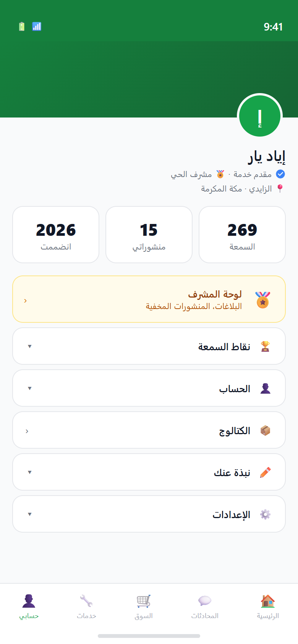Click the 269 السمعة stat card
Viewport: 298px width, 644px height.
tap(242, 234)
